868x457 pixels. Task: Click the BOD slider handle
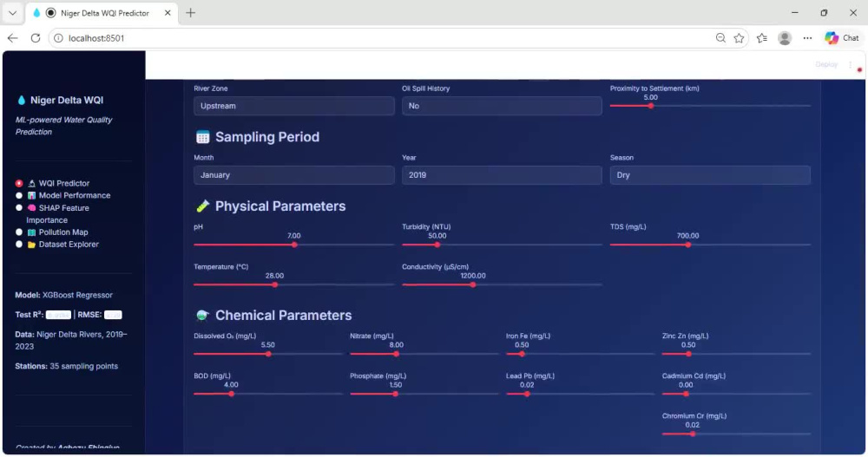tap(232, 394)
